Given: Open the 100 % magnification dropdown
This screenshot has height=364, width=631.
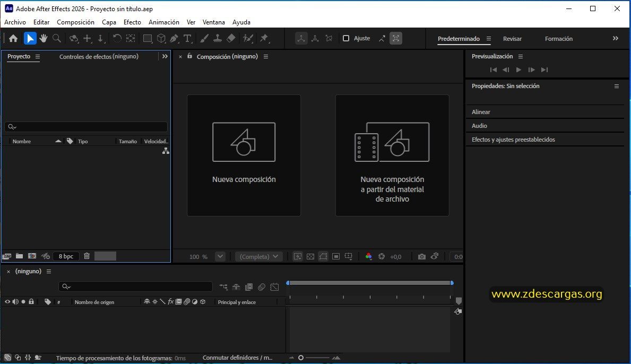Looking at the screenshot, I should tap(220, 256).
